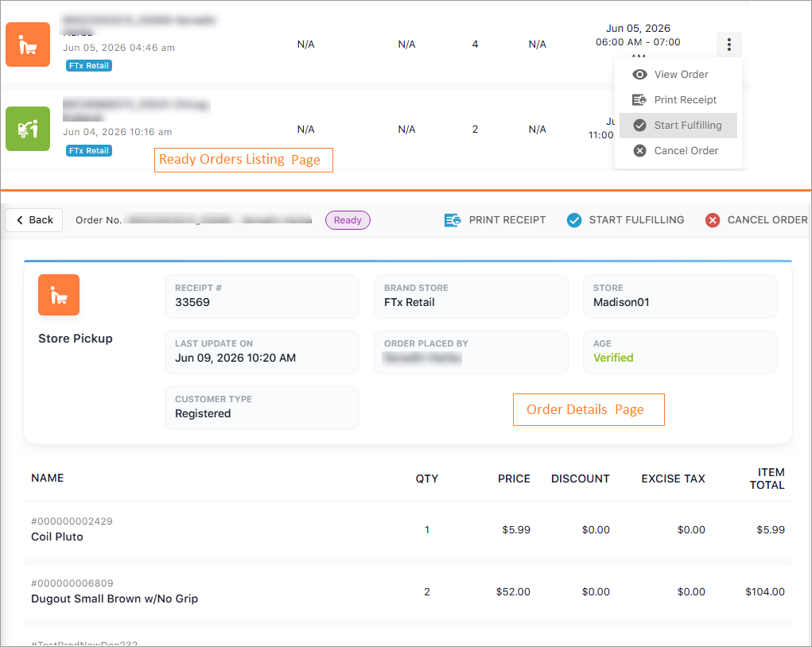This screenshot has width=812, height=647.
Task: Go Back from the order details page
Action: (34, 220)
